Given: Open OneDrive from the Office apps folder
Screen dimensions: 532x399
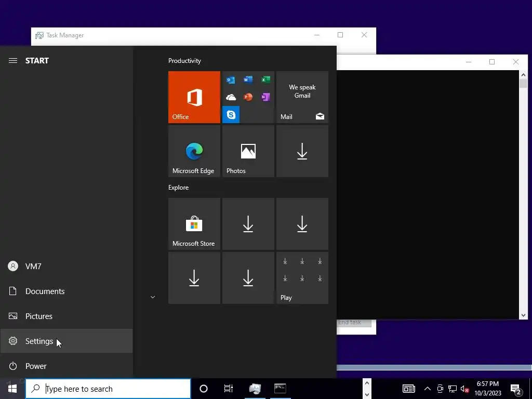Looking at the screenshot, I should tap(231, 97).
